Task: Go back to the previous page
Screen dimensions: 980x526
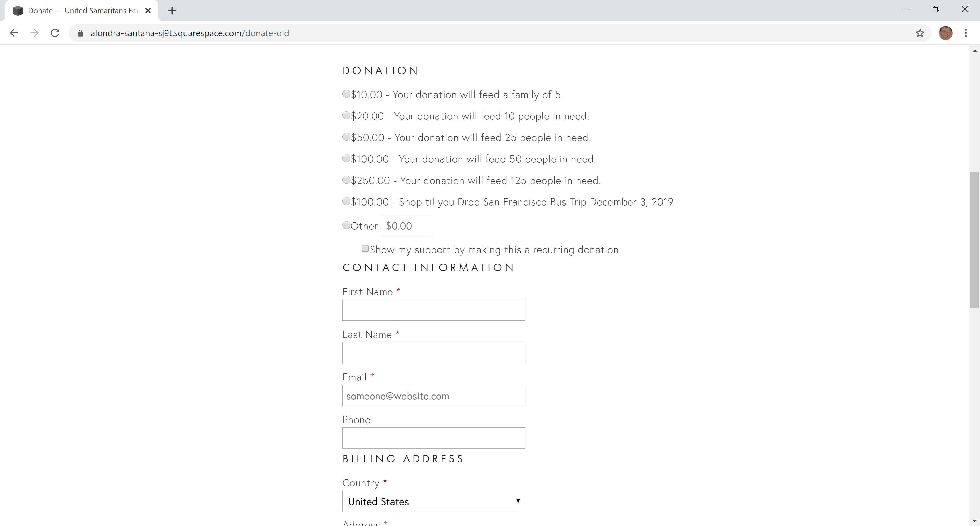Action: click(x=14, y=33)
